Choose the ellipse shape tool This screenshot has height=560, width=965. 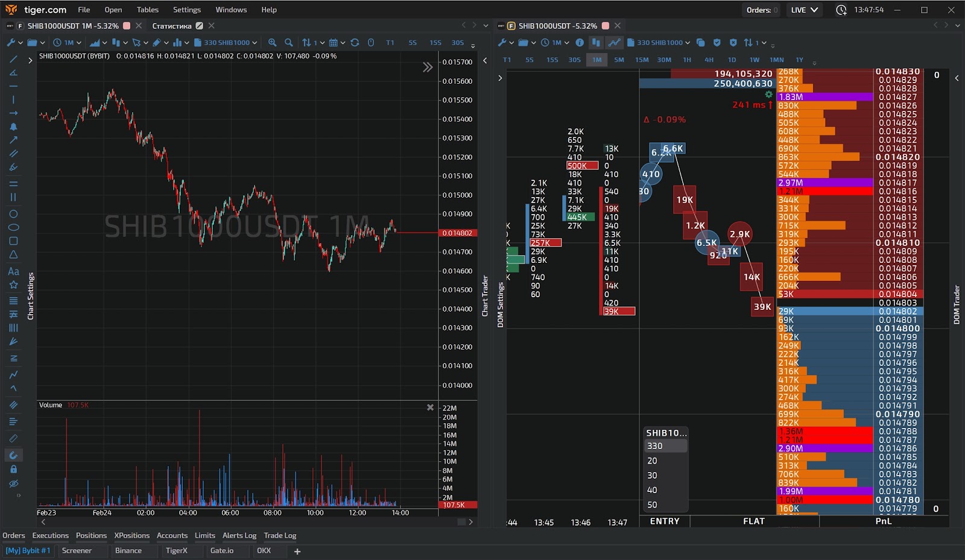pyautogui.click(x=13, y=227)
